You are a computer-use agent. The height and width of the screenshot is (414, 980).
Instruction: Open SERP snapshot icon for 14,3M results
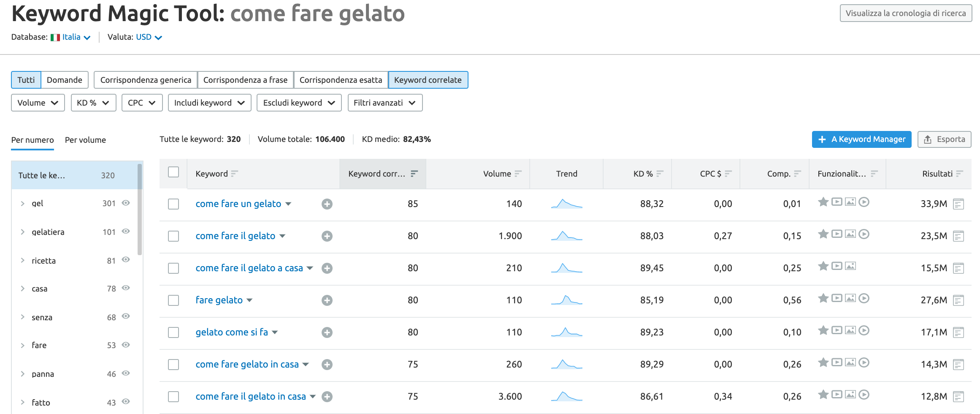tap(958, 365)
